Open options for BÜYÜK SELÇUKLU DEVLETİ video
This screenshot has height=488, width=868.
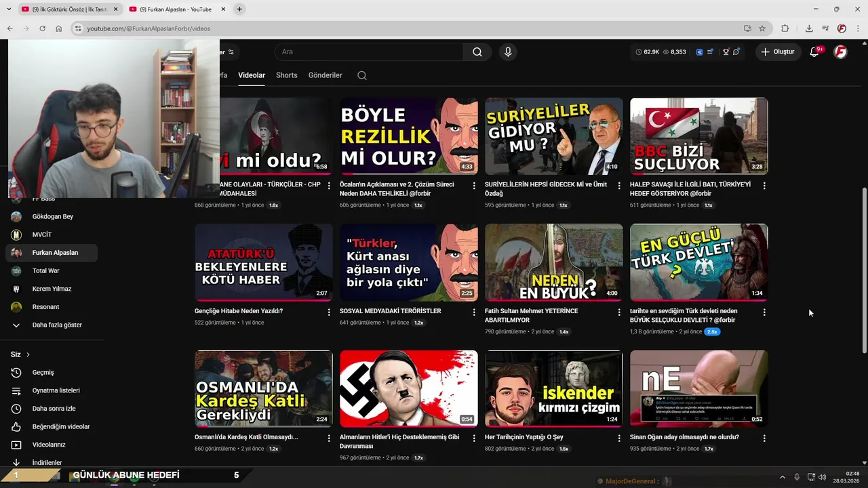click(764, 312)
